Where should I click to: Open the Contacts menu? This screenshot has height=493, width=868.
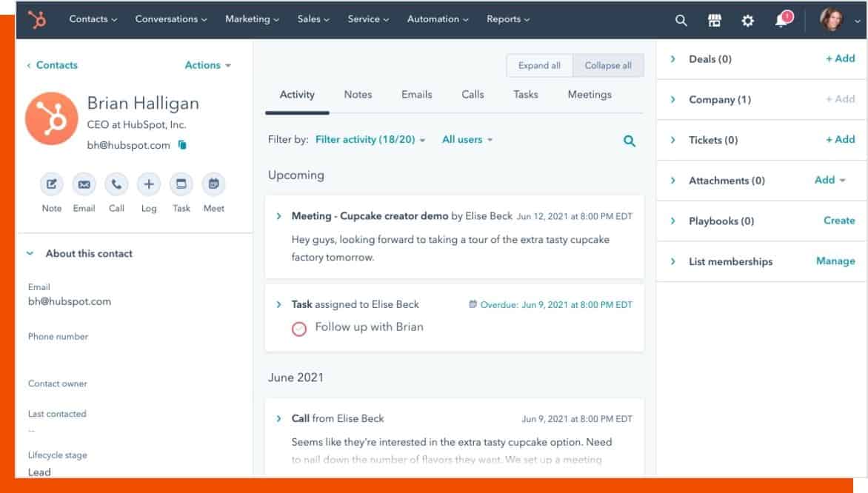point(93,19)
